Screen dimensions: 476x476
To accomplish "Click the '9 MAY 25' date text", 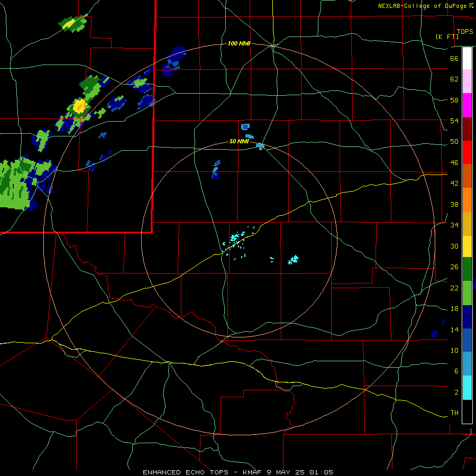I will pyautogui.click(x=287, y=472).
